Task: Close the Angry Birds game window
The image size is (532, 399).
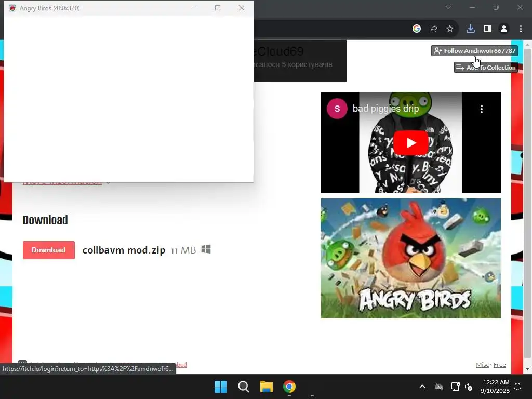Action: 242,8
